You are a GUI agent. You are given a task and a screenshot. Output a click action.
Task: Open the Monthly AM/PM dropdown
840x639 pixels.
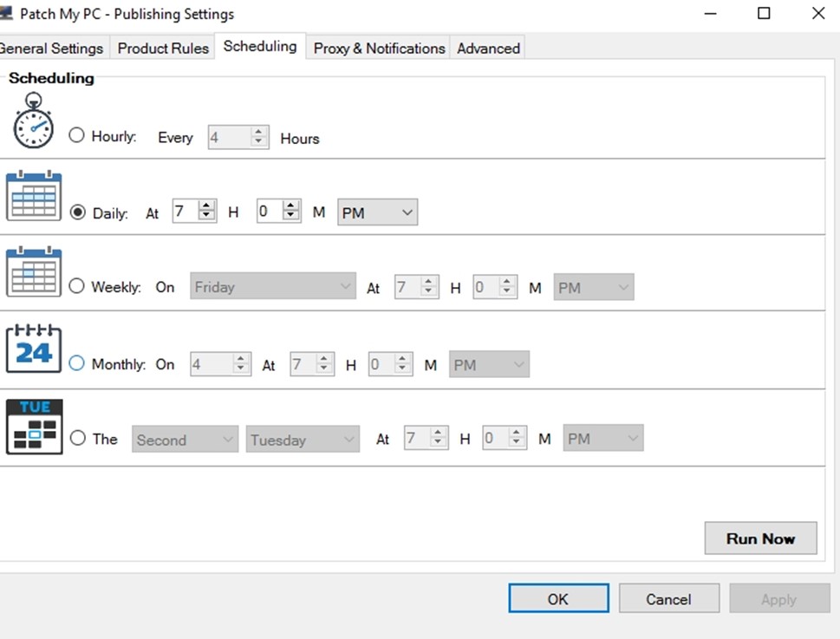tap(489, 364)
